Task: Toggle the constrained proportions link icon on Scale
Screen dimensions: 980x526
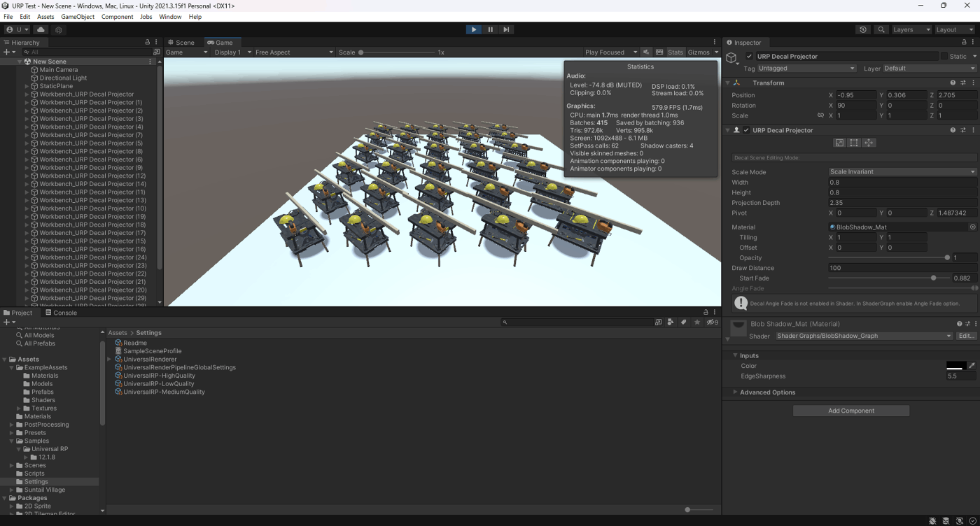Action: pos(820,115)
